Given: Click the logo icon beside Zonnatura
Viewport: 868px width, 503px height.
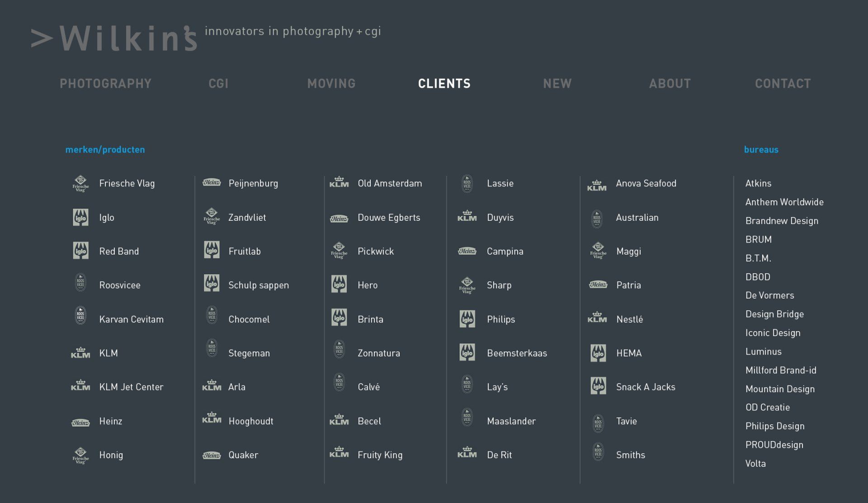Looking at the screenshot, I should click(339, 350).
